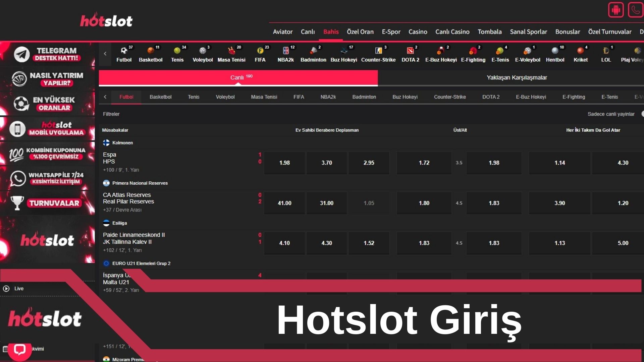Image resolution: width=644 pixels, height=362 pixels.
Task: Select the E-Buz Hokeyi icon
Action: point(441,51)
